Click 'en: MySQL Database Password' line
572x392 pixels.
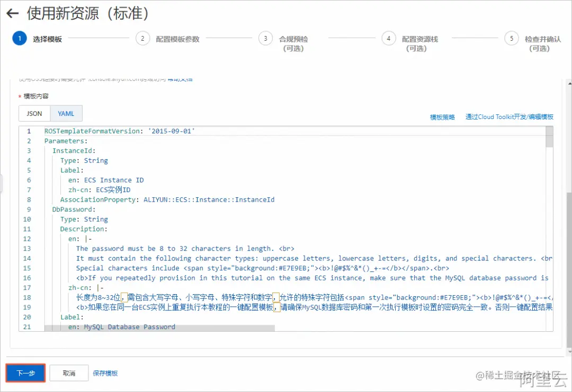(x=121, y=327)
